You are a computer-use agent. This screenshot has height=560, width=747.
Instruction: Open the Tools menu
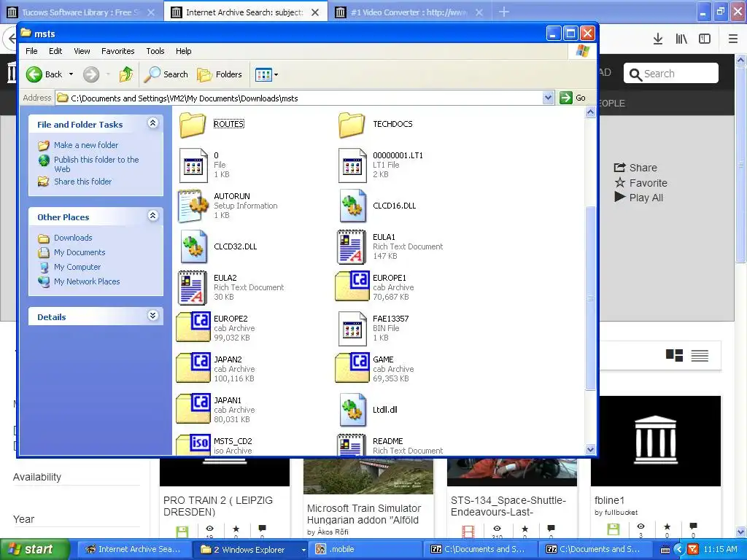[155, 51]
